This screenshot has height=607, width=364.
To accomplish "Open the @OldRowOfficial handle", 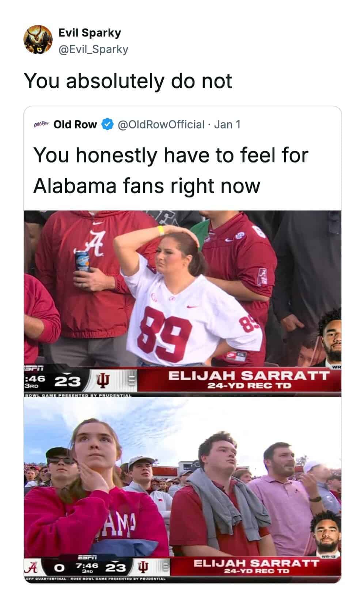I will [160, 124].
